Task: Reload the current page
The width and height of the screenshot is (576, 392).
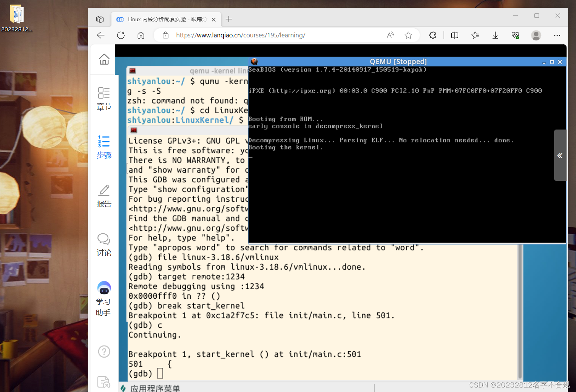Action: 120,35
